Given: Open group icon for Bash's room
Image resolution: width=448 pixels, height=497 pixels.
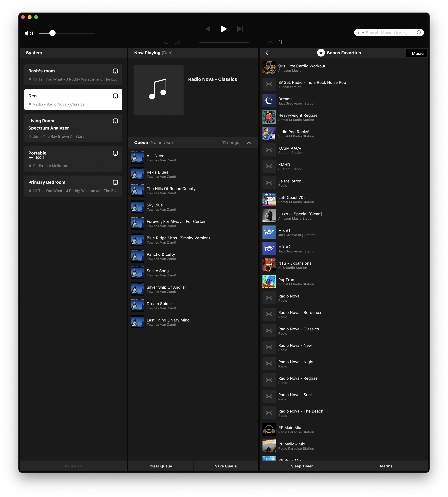Looking at the screenshot, I should [x=115, y=71].
